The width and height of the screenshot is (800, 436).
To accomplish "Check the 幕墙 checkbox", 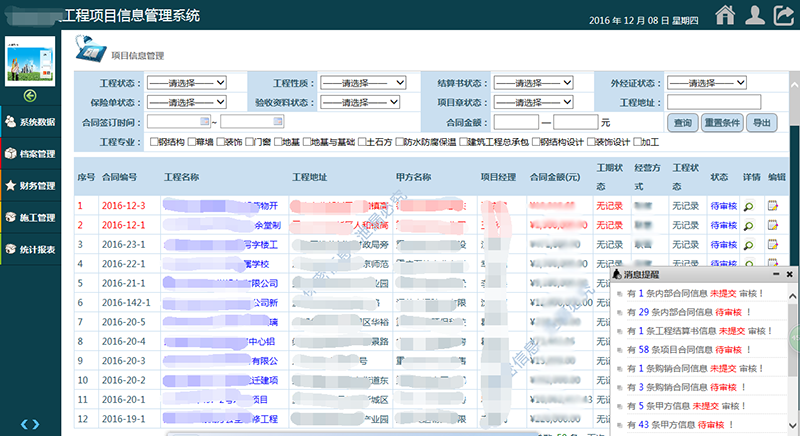I will pos(191,141).
